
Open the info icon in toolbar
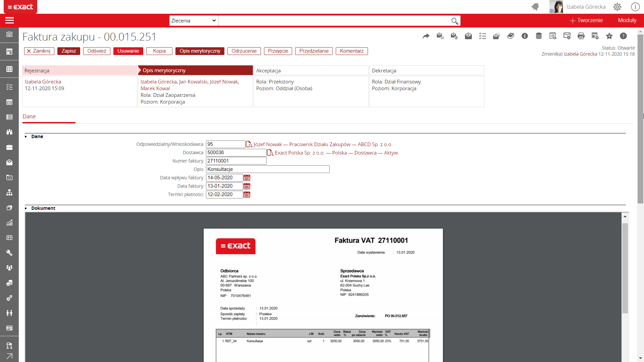tap(525, 36)
